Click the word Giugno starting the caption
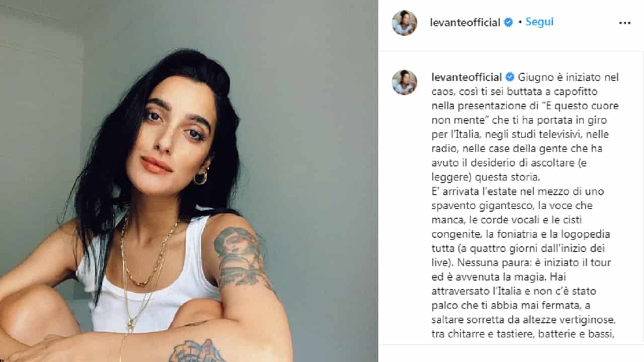The image size is (644, 362). coord(533,77)
